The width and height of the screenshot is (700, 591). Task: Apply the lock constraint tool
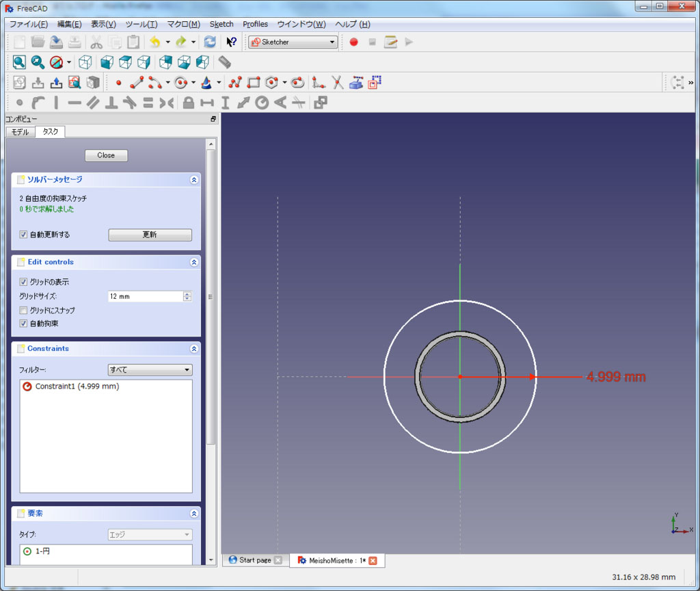pos(188,103)
